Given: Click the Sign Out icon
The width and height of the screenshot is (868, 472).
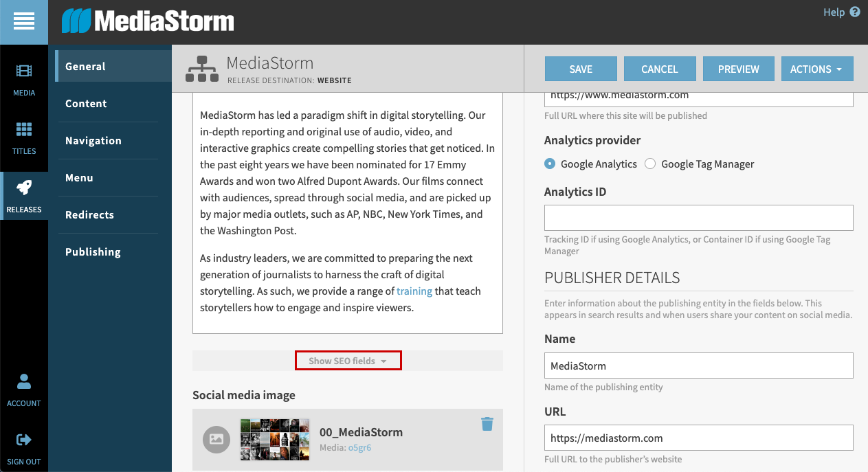Looking at the screenshot, I should (24, 440).
